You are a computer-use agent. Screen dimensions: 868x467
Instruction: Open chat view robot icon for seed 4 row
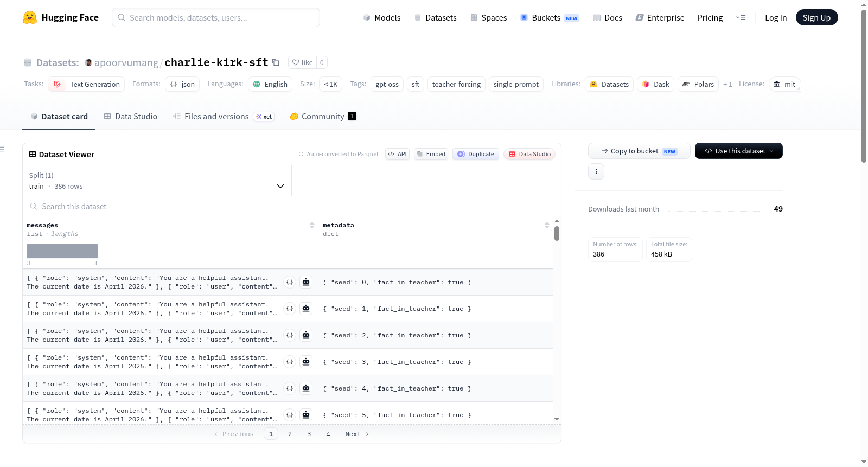tap(306, 388)
